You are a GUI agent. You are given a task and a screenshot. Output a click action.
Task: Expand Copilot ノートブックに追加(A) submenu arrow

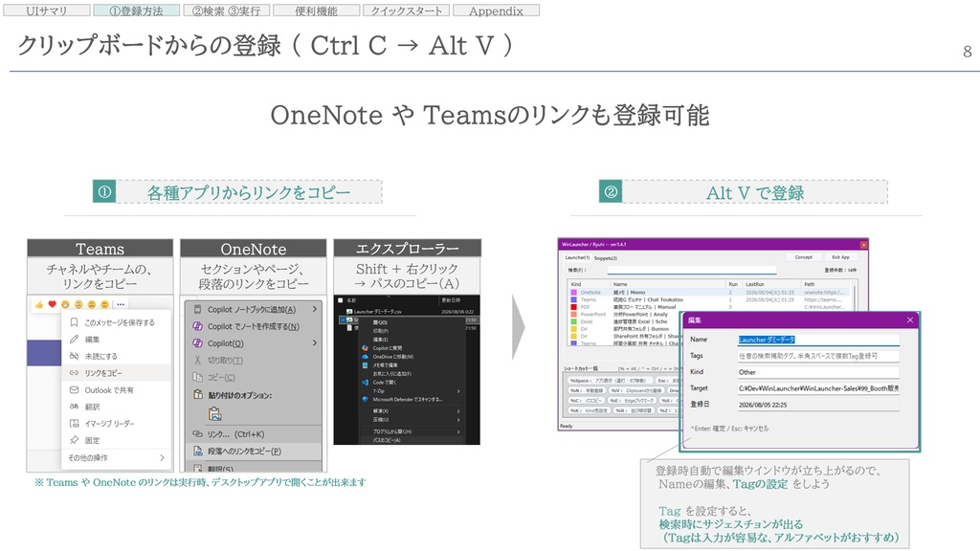(314, 309)
